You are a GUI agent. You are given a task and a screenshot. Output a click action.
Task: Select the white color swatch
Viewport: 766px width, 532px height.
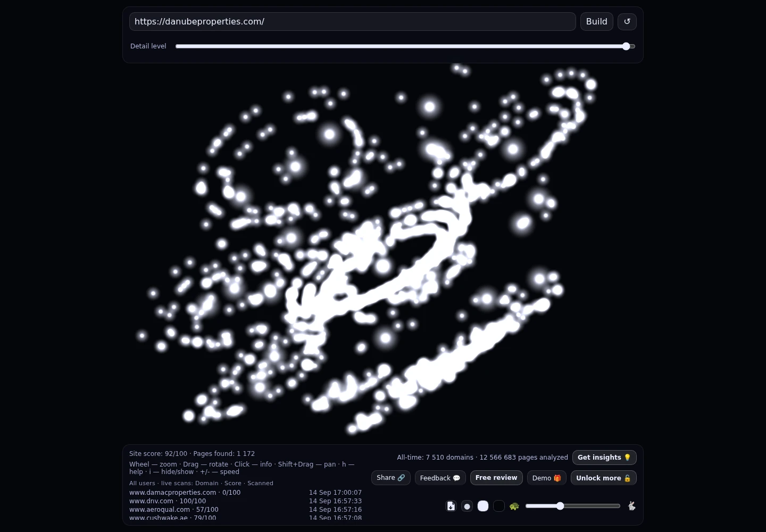[x=483, y=506]
